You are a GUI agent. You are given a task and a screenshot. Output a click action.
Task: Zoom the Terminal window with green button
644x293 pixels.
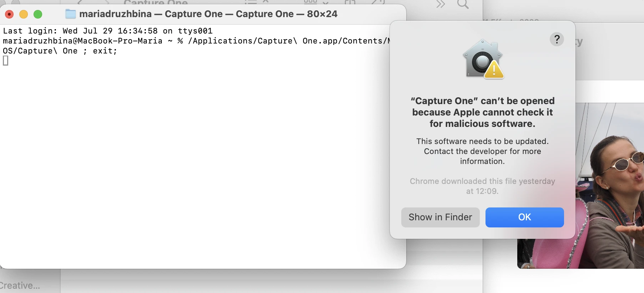(x=38, y=14)
